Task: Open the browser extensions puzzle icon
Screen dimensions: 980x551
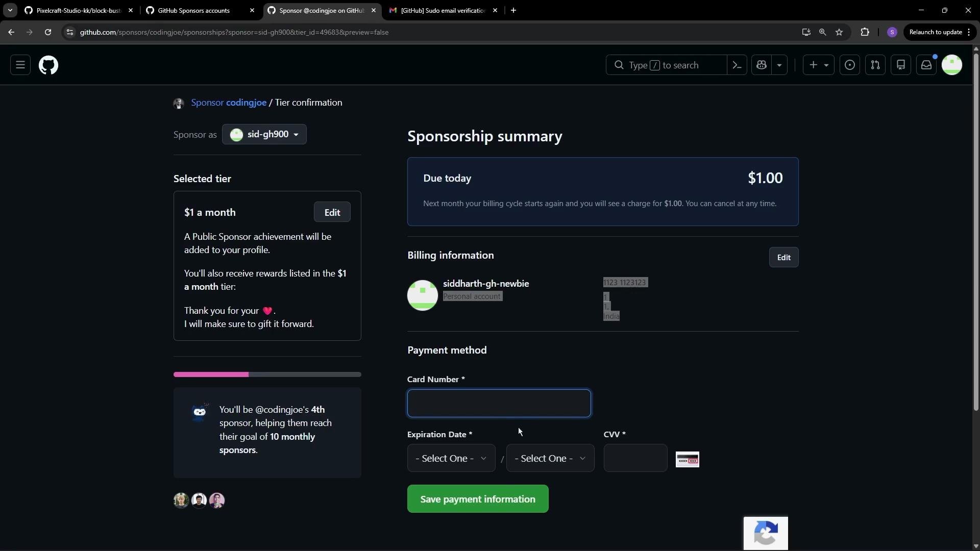Action: tap(865, 32)
